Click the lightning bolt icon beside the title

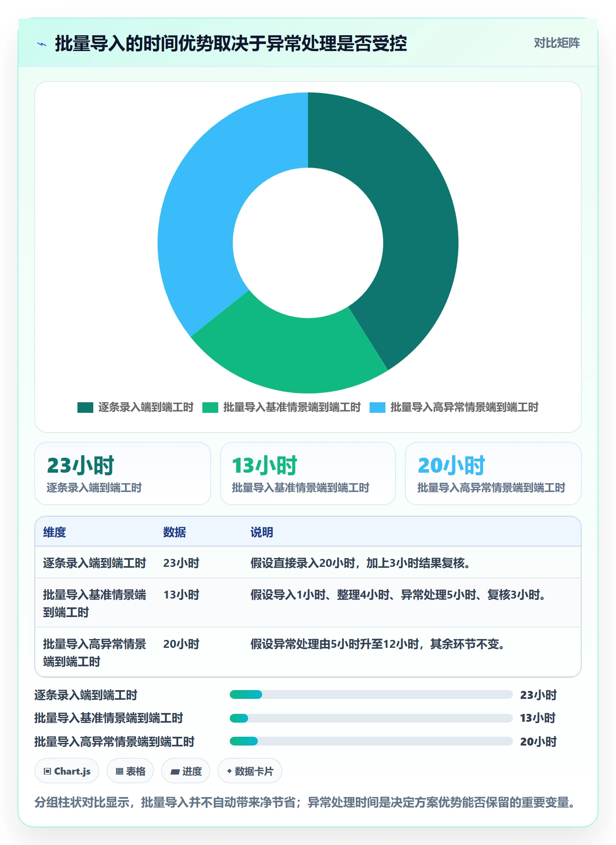click(x=42, y=44)
